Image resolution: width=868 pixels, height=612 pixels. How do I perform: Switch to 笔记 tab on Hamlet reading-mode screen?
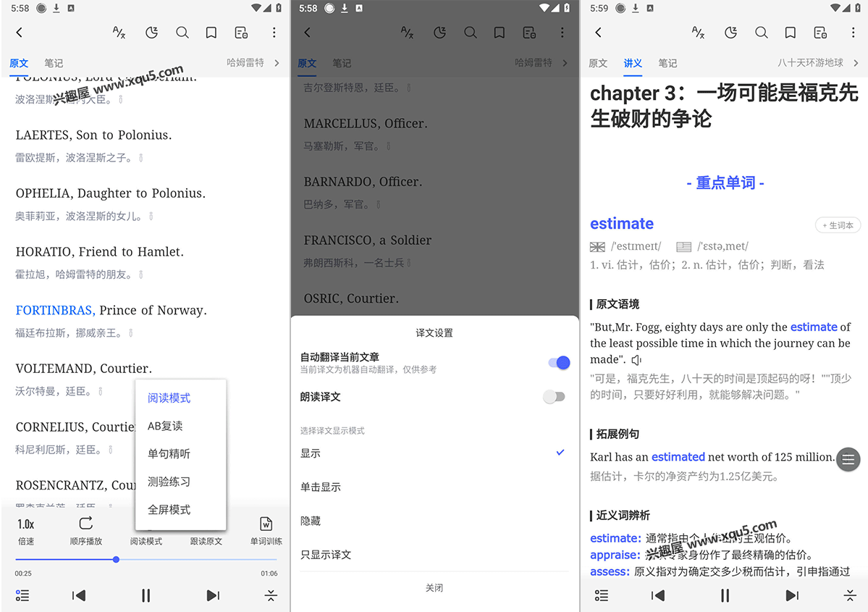(x=54, y=63)
